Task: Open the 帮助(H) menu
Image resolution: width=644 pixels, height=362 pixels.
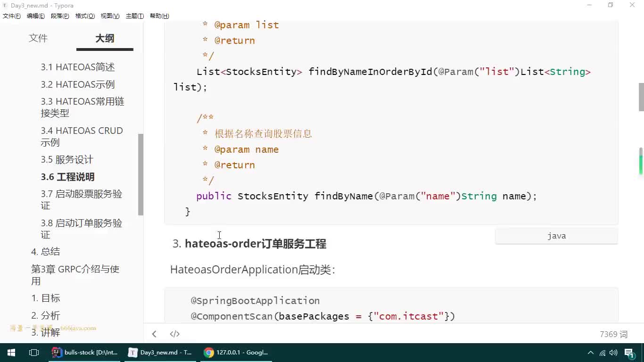Action: coord(159,16)
